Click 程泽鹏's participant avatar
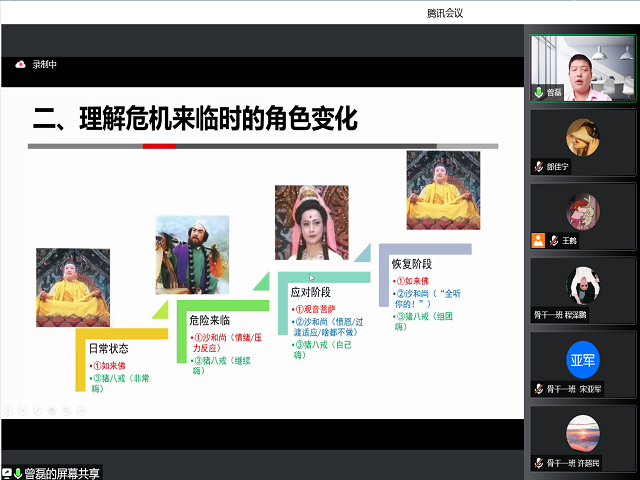640x480 pixels. 583,286
